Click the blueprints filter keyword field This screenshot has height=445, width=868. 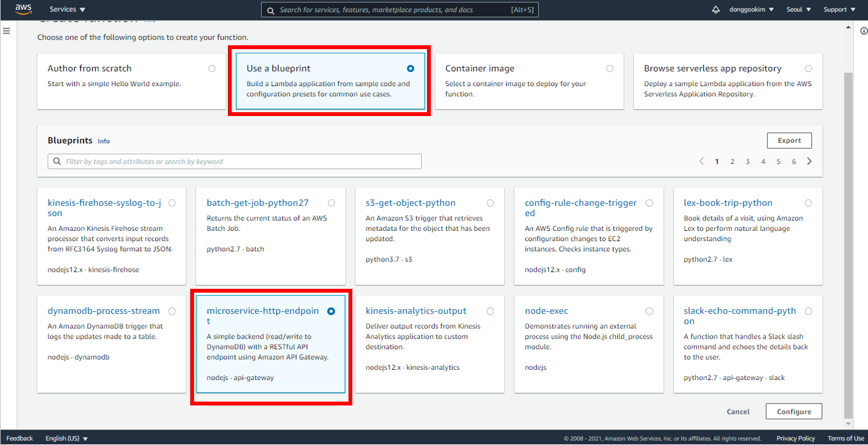(x=235, y=161)
